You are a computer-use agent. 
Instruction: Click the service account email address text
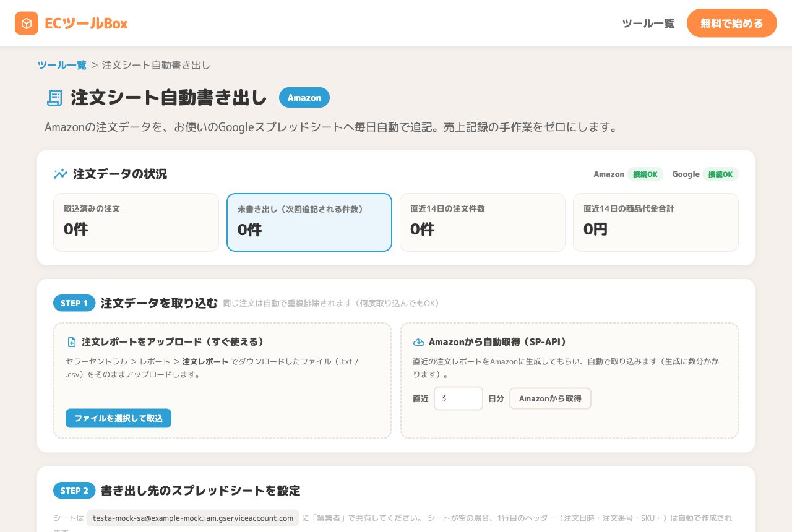tap(193, 518)
